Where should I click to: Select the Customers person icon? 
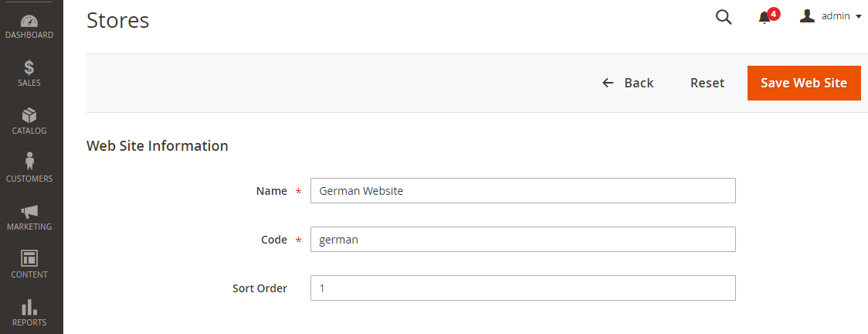29,162
